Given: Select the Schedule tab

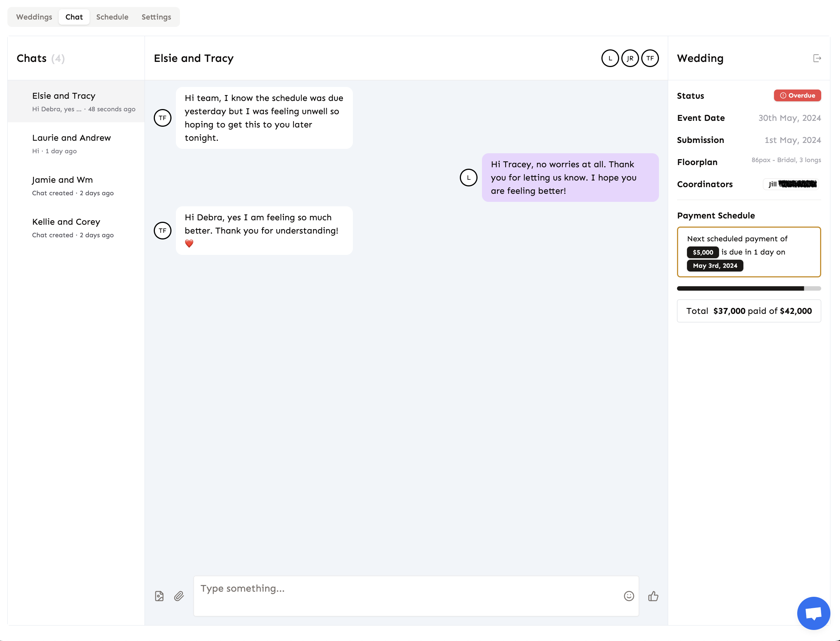Looking at the screenshot, I should coord(112,17).
